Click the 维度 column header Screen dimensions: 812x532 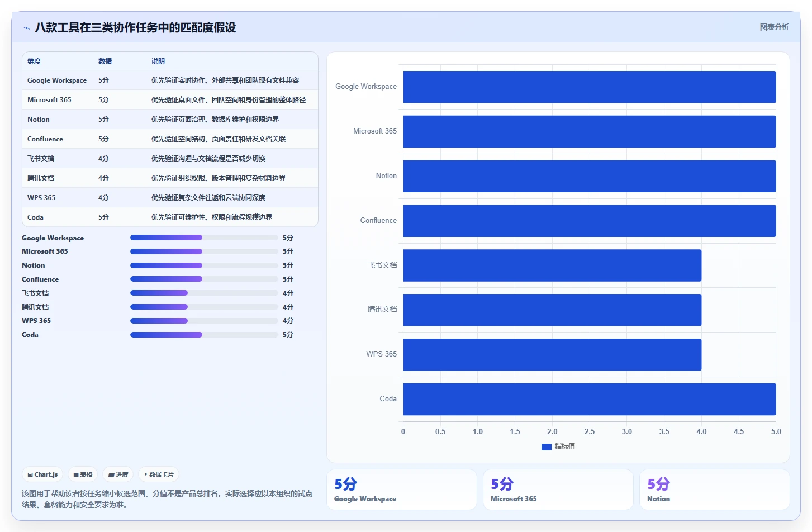pos(34,61)
